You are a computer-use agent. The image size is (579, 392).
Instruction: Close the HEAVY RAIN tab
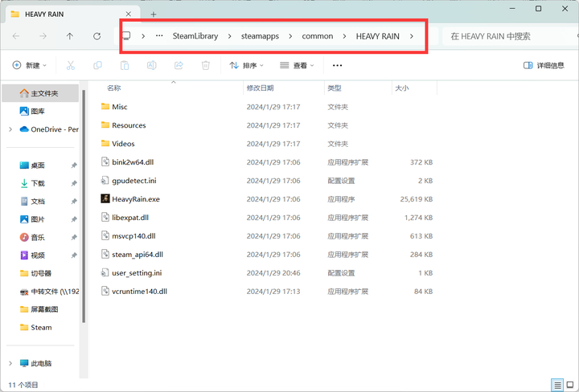click(129, 14)
